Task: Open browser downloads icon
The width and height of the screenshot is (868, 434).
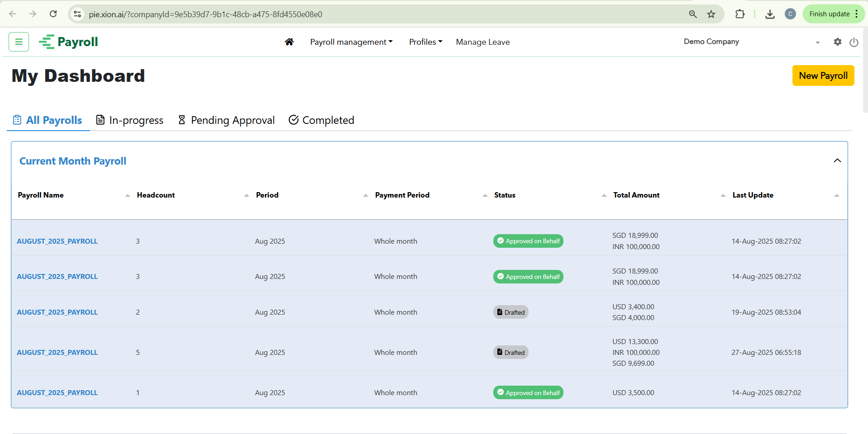Action: (x=770, y=14)
